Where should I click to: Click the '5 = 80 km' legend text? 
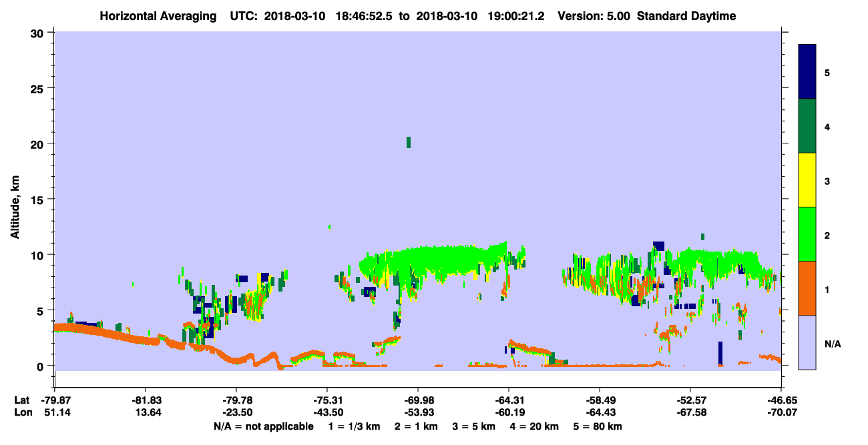(x=598, y=426)
